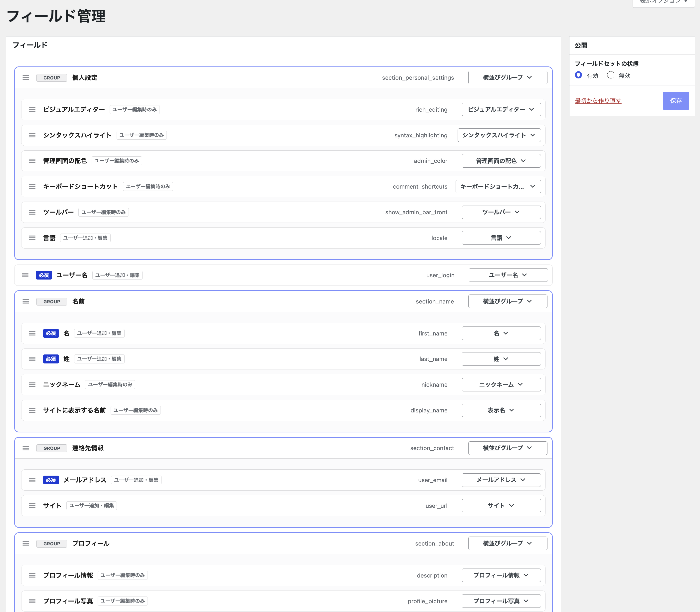
Task: Grab the drag handle for キーボードショートカット row
Action: pyautogui.click(x=32, y=186)
